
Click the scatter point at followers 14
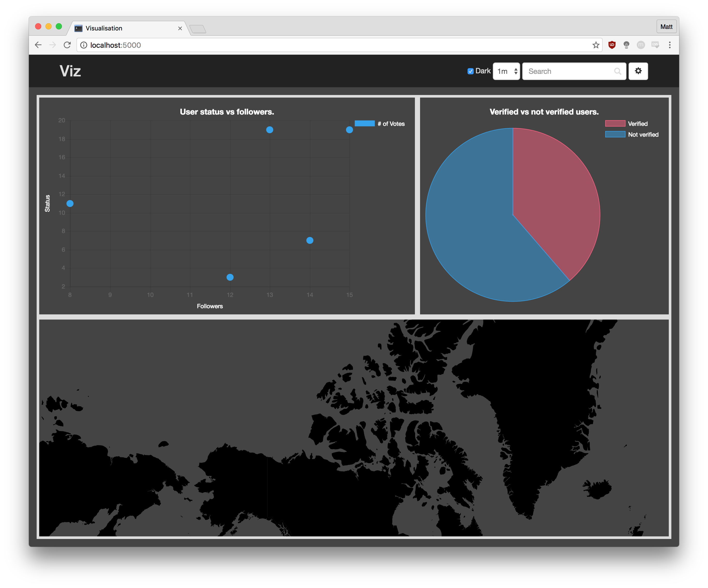coord(310,241)
